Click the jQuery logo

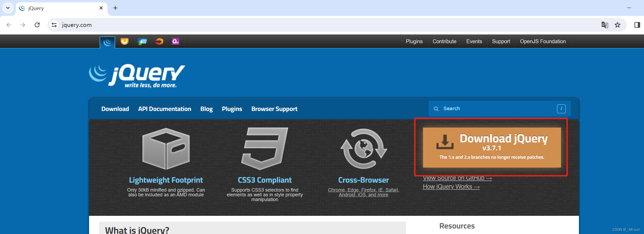[137, 76]
